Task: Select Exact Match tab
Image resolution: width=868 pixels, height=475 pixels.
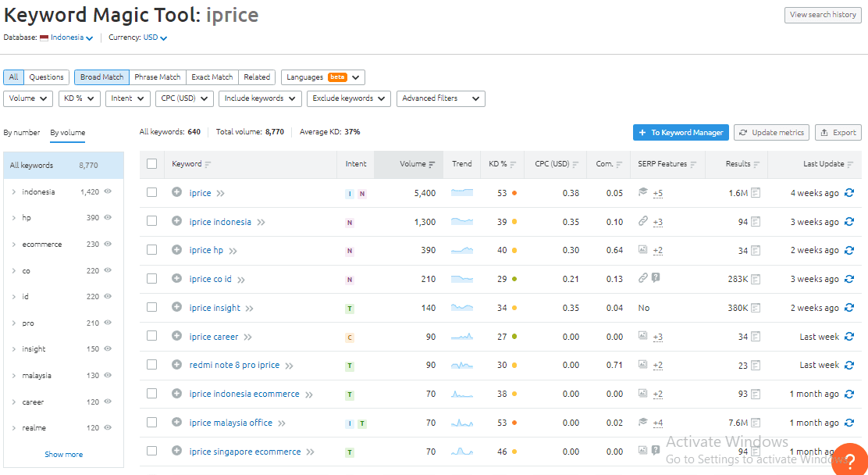Action: coord(212,77)
